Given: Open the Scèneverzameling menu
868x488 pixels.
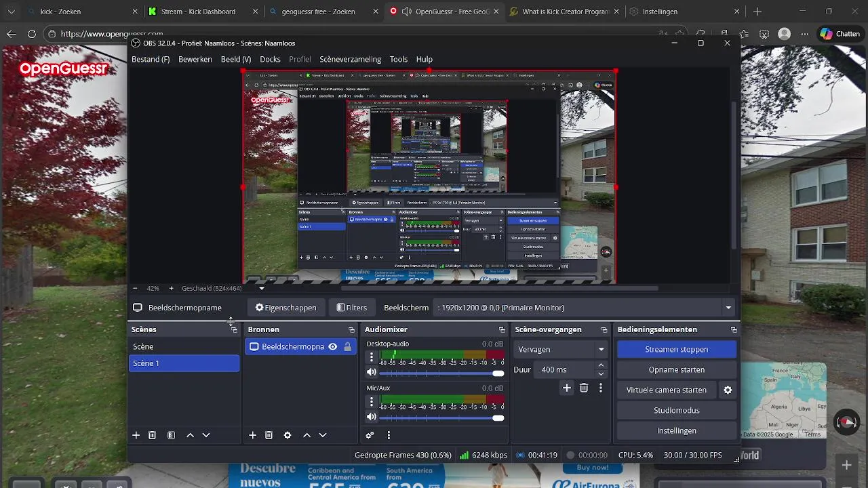Looking at the screenshot, I should [x=351, y=59].
